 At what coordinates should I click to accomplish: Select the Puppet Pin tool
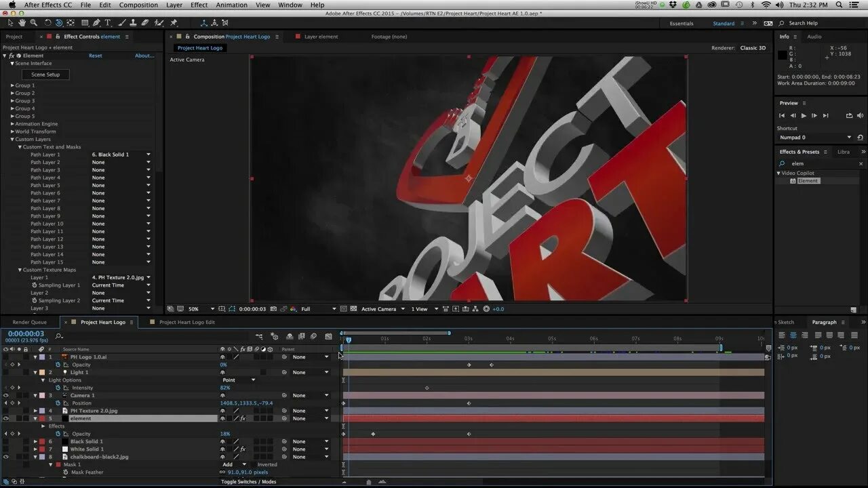[x=174, y=23]
